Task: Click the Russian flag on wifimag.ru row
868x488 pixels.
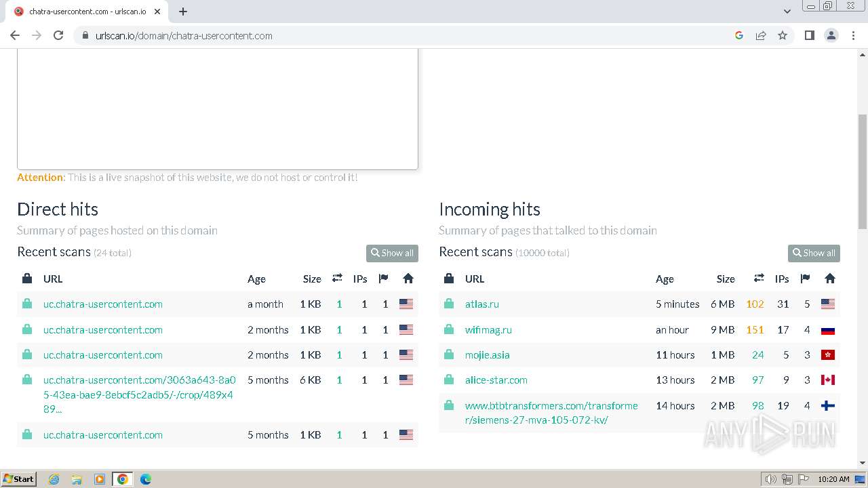Action: pyautogui.click(x=828, y=329)
